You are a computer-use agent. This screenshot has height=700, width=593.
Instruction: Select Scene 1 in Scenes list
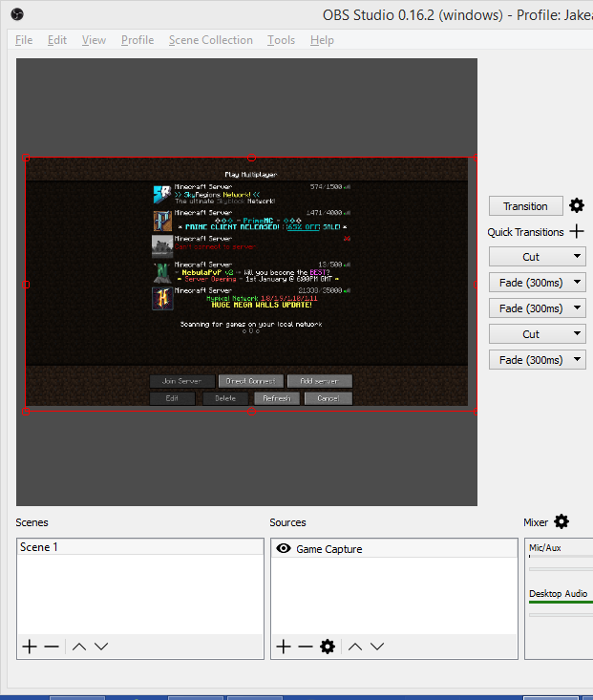point(140,547)
